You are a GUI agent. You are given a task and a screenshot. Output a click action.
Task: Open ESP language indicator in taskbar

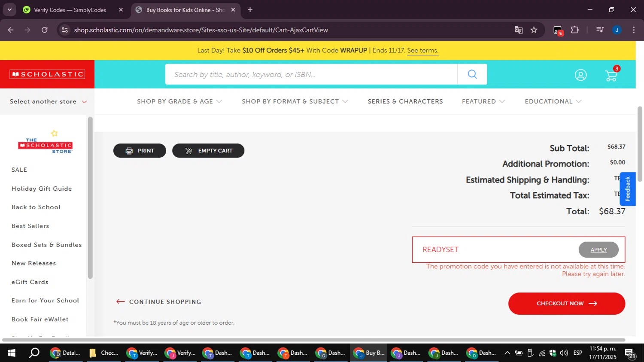578,353
